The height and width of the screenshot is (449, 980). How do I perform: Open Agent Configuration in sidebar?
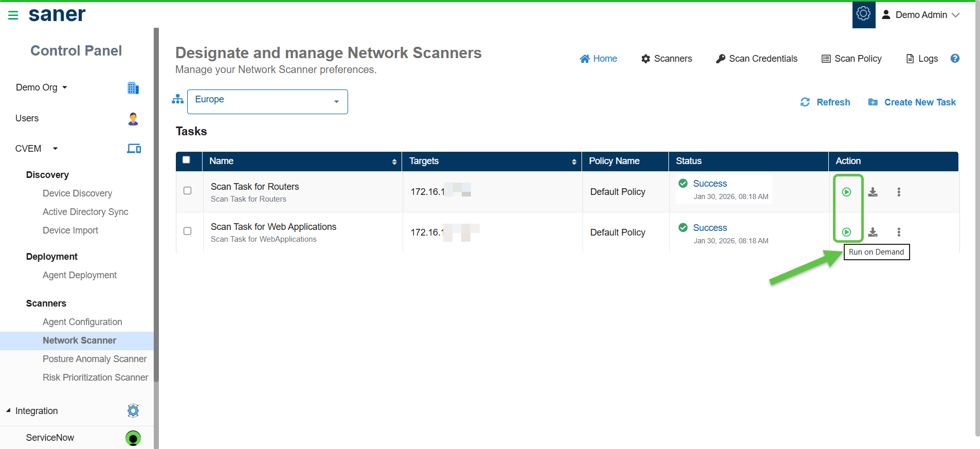82,322
